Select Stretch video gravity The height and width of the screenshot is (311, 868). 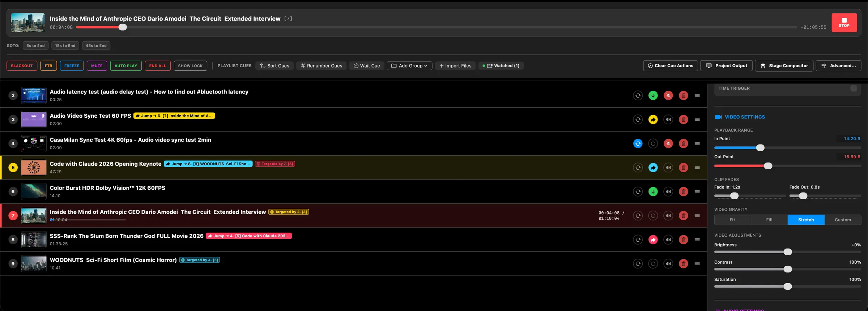click(806, 220)
